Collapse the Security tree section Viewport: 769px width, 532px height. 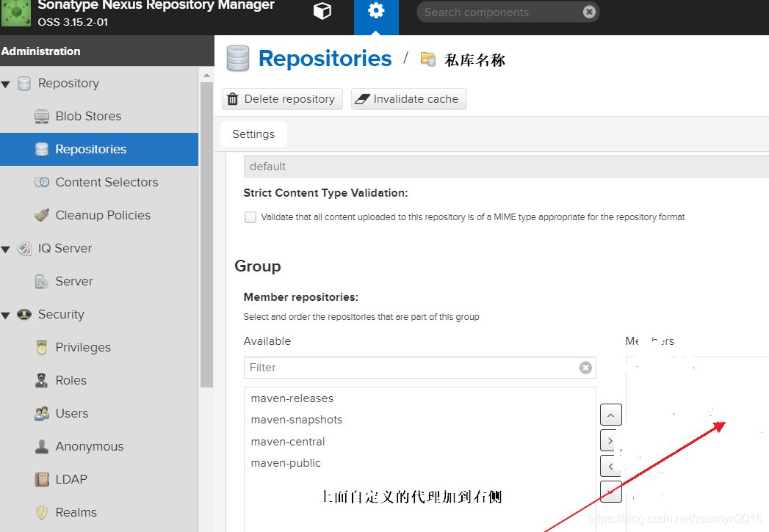click(x=6, y=316)
